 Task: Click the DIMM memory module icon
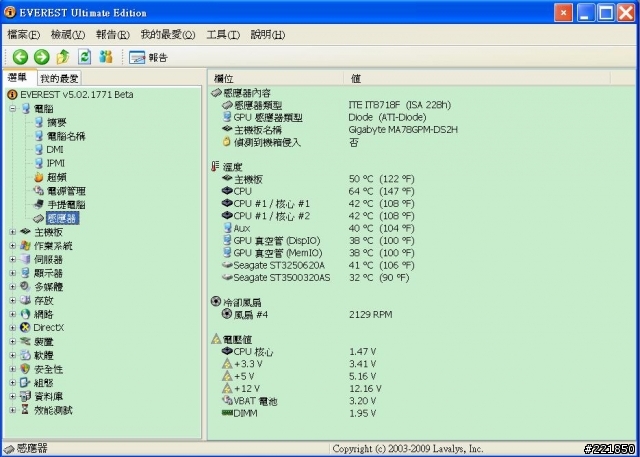coord(227,413)
